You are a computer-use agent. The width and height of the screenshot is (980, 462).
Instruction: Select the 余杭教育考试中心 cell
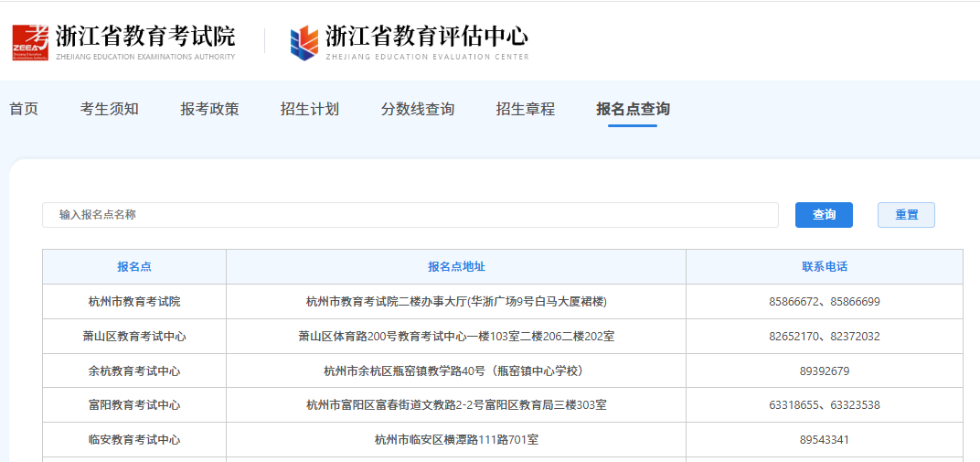tap(134, 371)
